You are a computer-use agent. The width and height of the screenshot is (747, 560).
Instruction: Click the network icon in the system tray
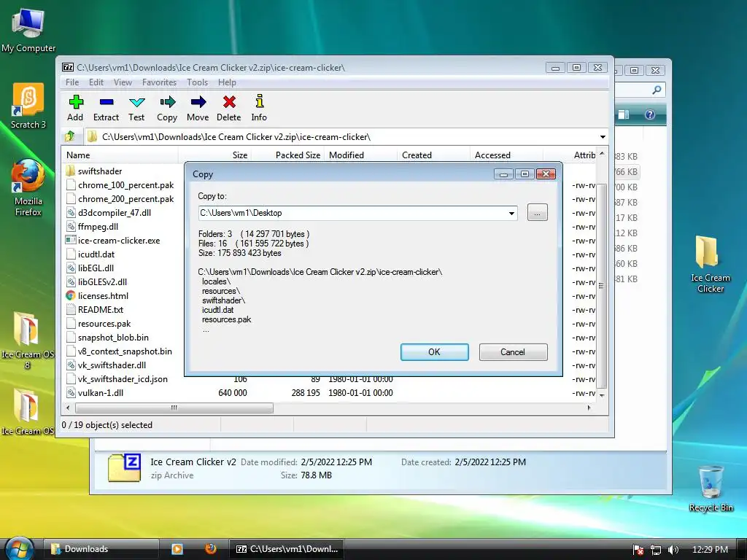point(656,550)
